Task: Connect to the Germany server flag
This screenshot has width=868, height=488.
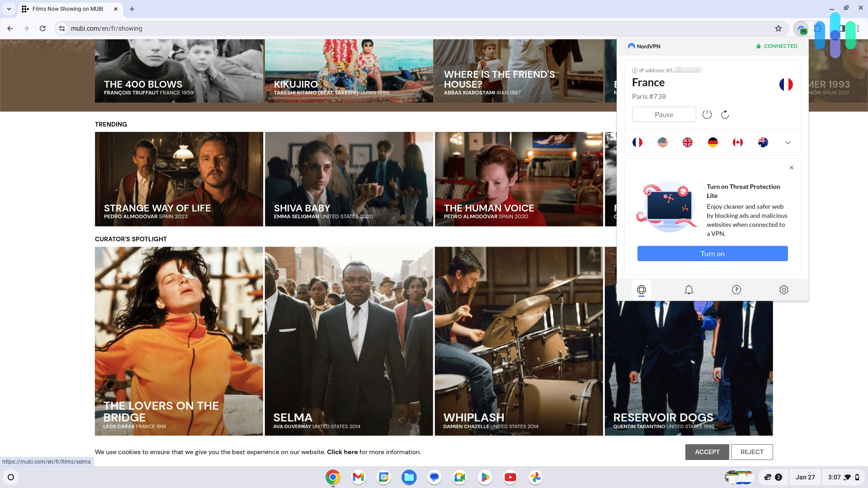Action: (x=712, y=142)
